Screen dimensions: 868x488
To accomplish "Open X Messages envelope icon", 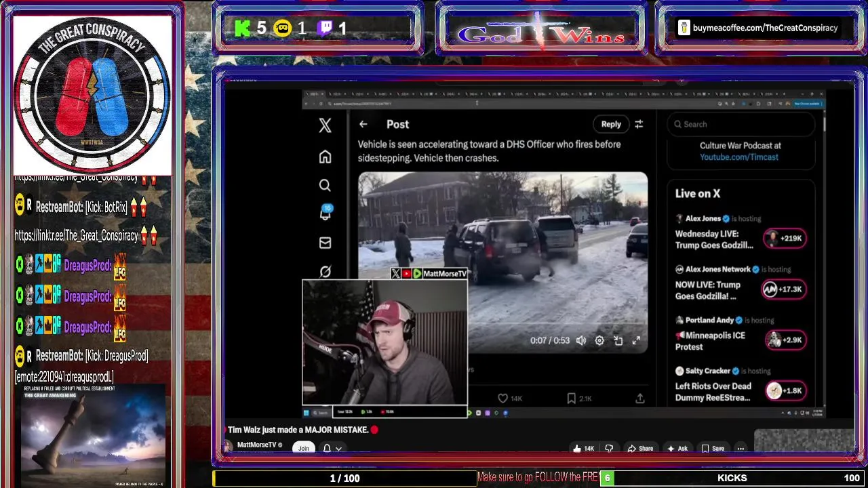I will [x=325, y=243].
